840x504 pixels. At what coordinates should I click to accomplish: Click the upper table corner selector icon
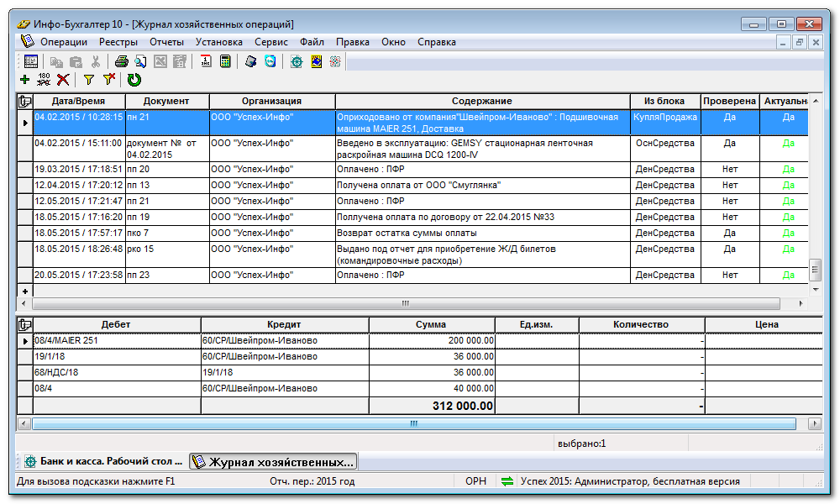24,102
